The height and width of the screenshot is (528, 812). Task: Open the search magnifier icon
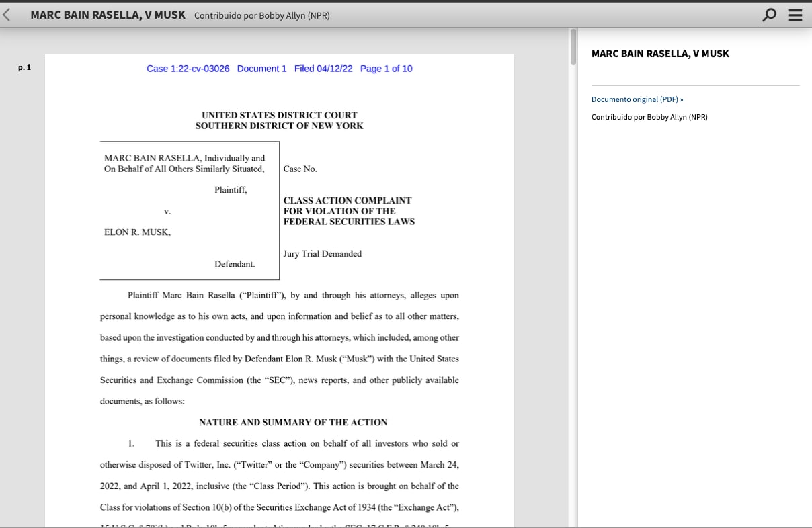coord(770,15)
